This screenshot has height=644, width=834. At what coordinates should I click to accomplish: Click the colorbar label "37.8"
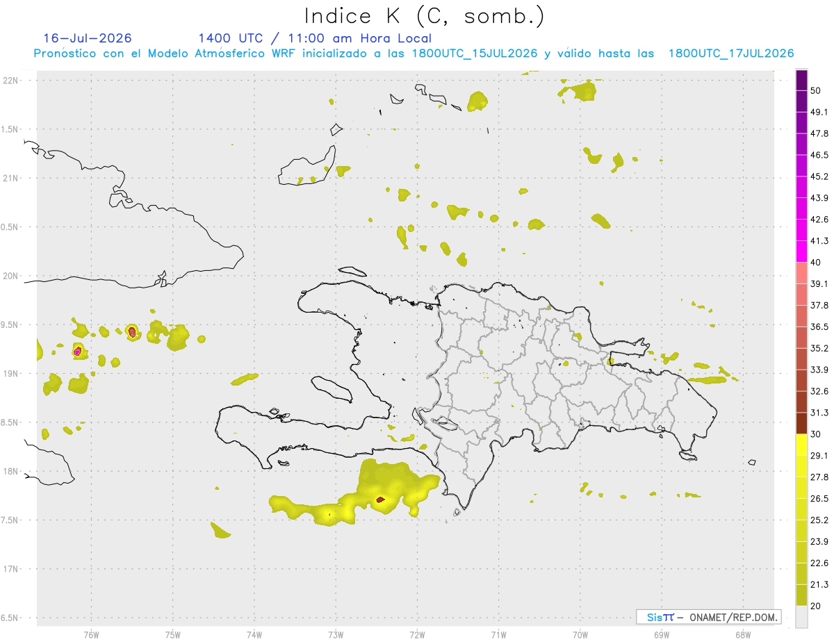[819, 306]
